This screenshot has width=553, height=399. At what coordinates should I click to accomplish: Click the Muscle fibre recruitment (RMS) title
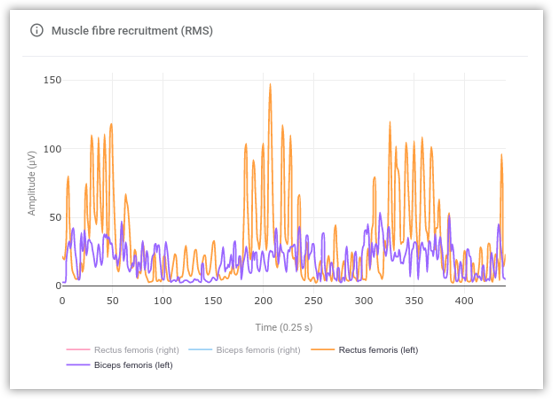[x=132, y=31]
